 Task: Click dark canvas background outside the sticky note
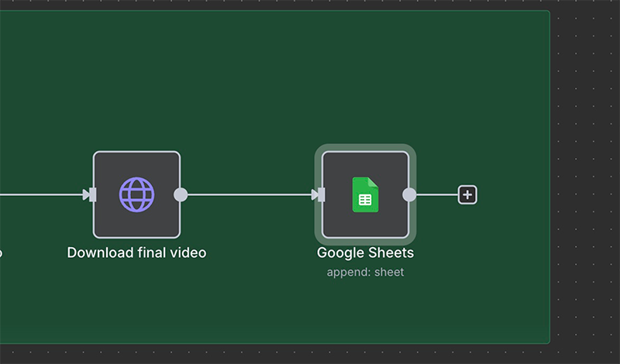[x=585, y=155]
